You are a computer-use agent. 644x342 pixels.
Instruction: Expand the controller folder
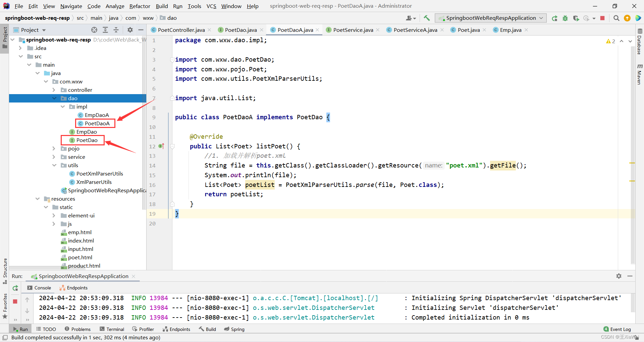54,90
